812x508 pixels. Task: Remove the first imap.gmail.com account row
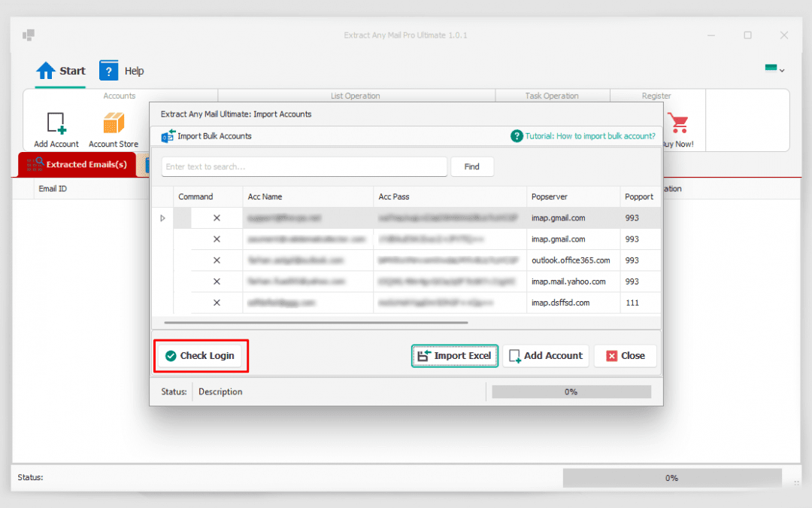[217, 217]
